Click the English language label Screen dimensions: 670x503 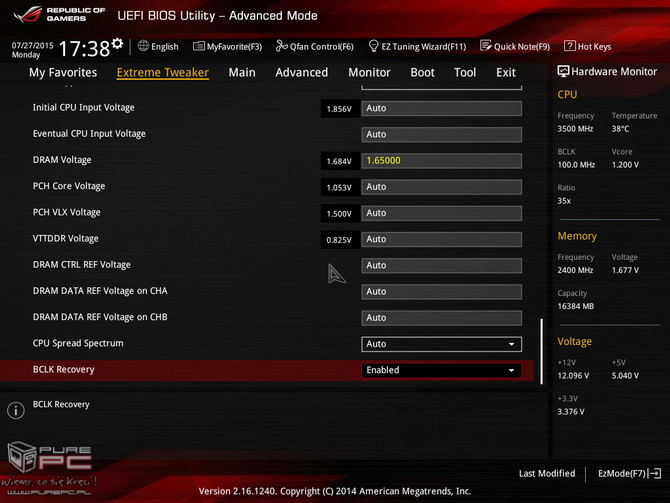(x=165, y=47)
